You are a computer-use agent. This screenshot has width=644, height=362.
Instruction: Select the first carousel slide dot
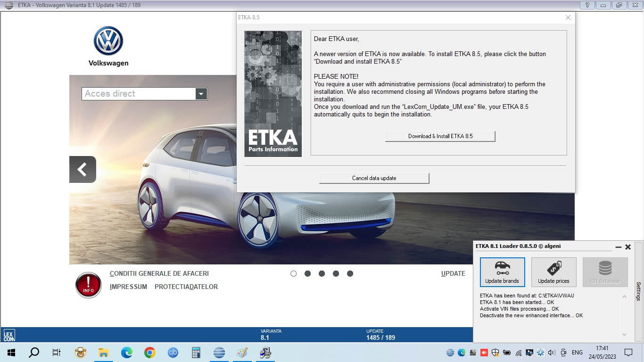pos(294,273)
